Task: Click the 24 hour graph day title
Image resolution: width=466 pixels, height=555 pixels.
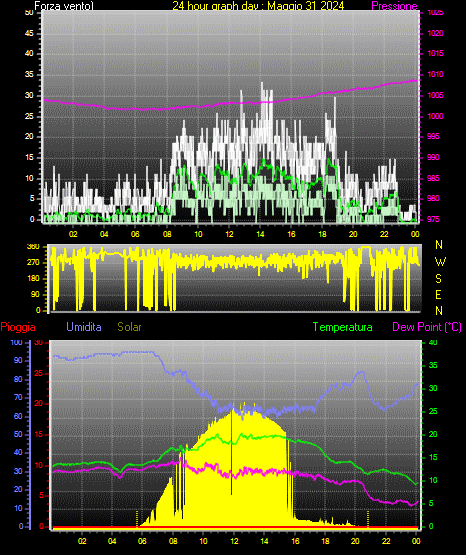Action: 258,6
